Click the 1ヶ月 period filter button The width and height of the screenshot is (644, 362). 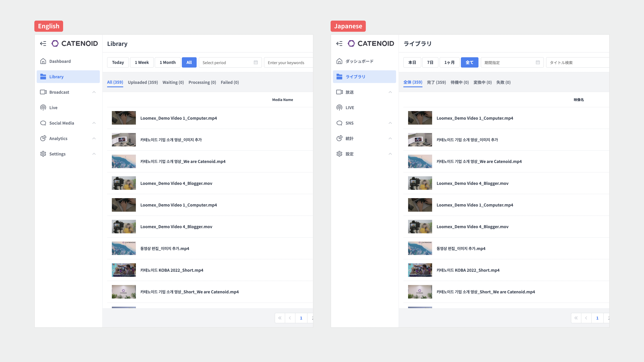click(449, 62)
